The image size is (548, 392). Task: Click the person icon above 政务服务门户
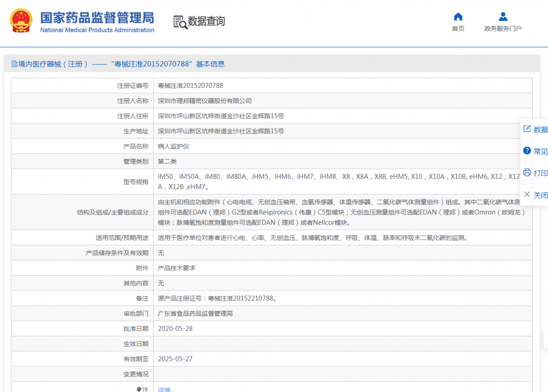502,17
